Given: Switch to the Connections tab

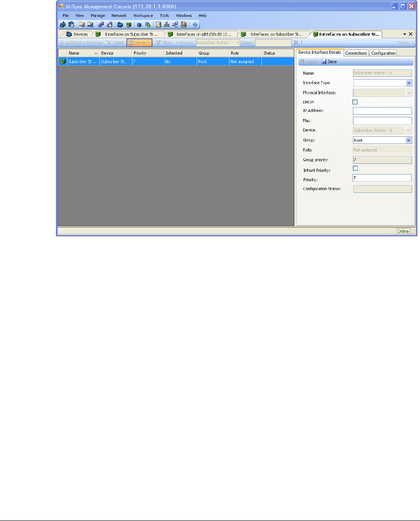Looking at the screenshot, I should tap(356, 53).
